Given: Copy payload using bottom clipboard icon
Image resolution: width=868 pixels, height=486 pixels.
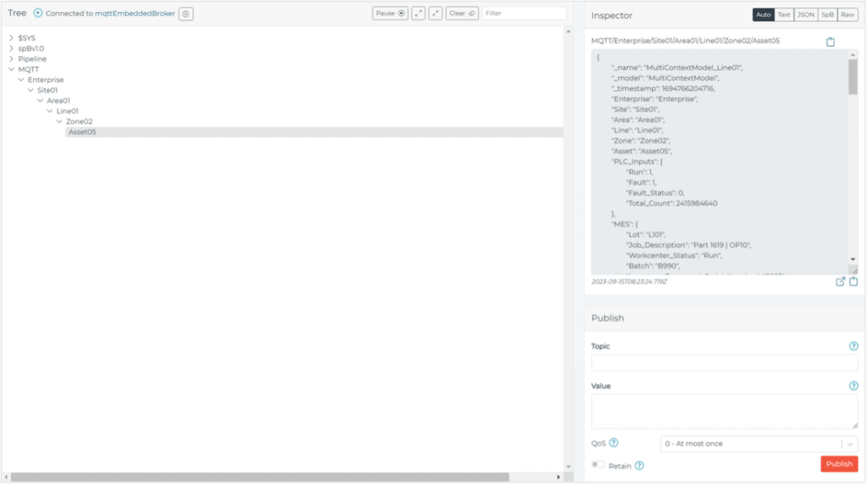Looking at the screenshot, I should tap(854, 282).
